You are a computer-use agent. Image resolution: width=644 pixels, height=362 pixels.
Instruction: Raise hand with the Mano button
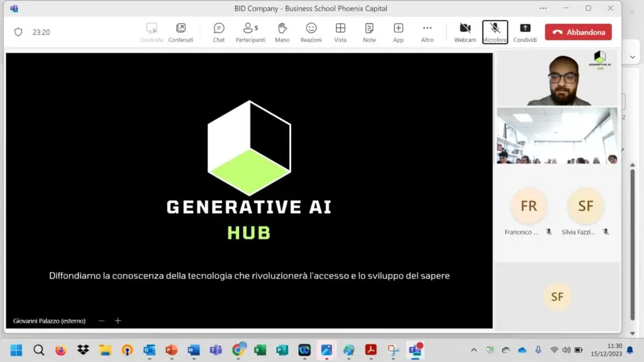point(282,32)
